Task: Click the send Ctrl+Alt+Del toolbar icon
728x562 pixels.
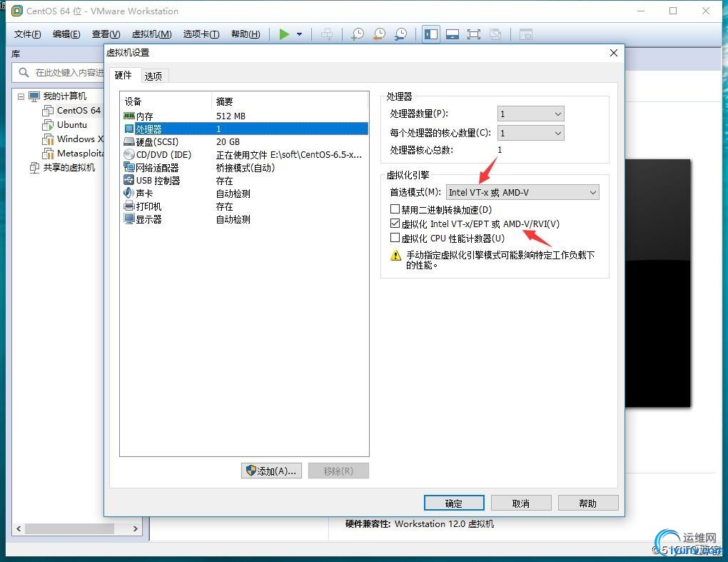Action: [327, 34]
